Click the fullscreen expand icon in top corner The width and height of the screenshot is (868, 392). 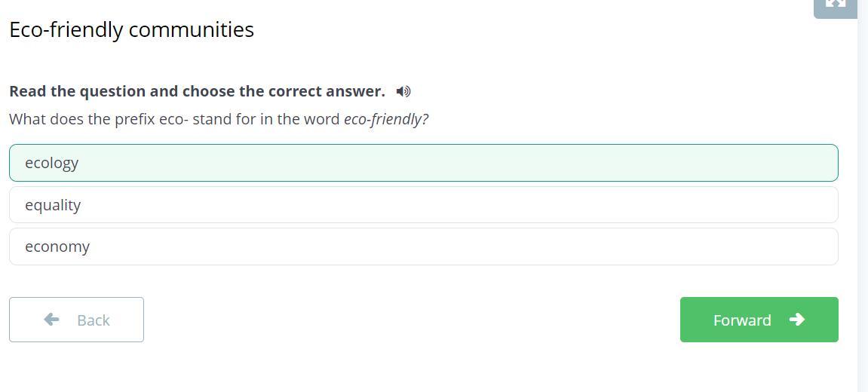[x=836, y=5]
